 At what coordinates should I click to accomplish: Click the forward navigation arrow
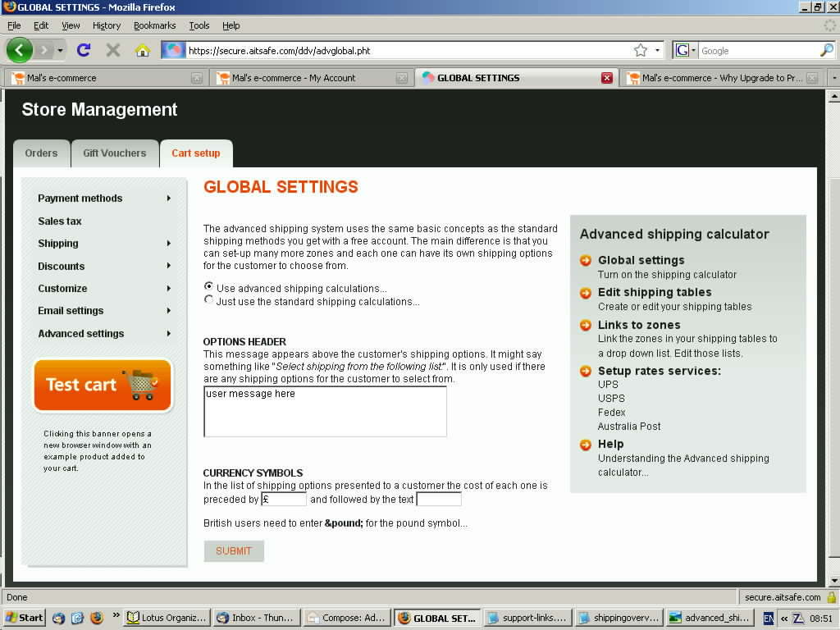[x=45, y=50]
